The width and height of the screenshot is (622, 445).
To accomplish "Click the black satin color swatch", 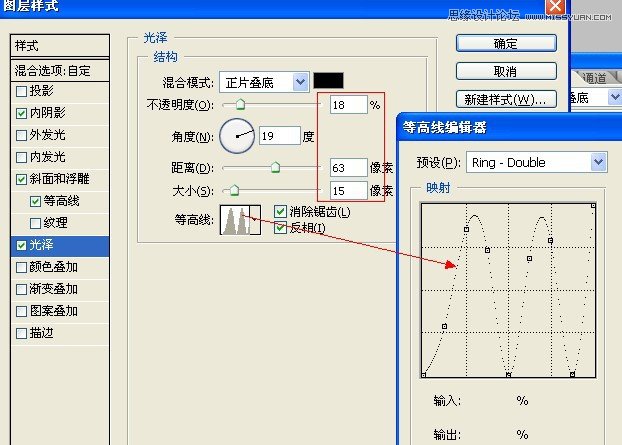I will click(x=328, y=81).
